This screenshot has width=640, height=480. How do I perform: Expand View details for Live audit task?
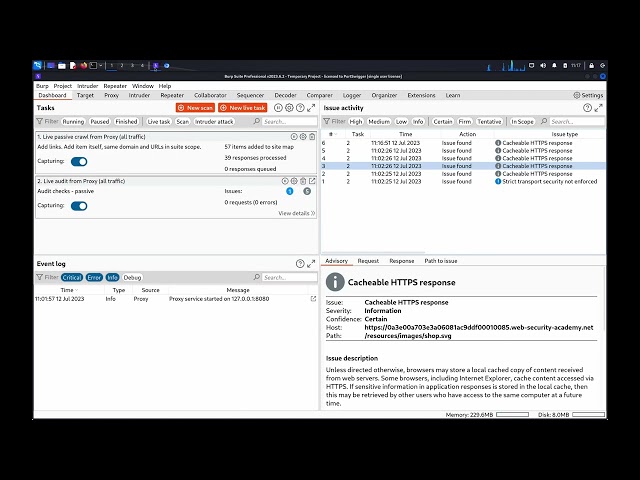297,213
